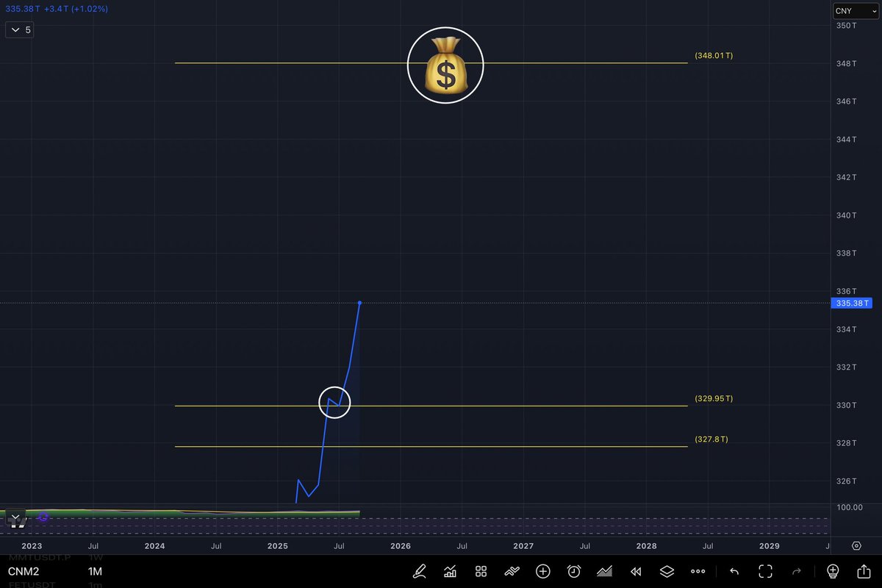Tap the 335.38 T current price label
The height and width of the screenshot is (588, 882).
[x=851, y=303]
